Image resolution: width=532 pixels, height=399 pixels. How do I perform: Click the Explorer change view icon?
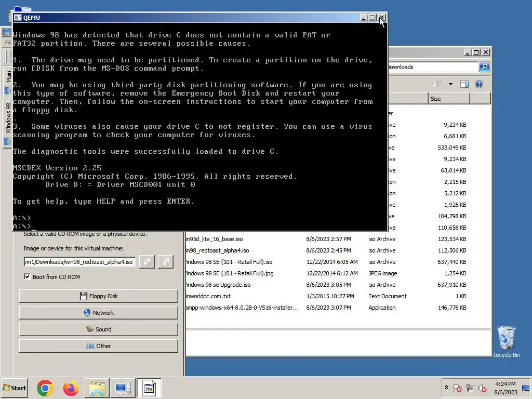[437, 84]
